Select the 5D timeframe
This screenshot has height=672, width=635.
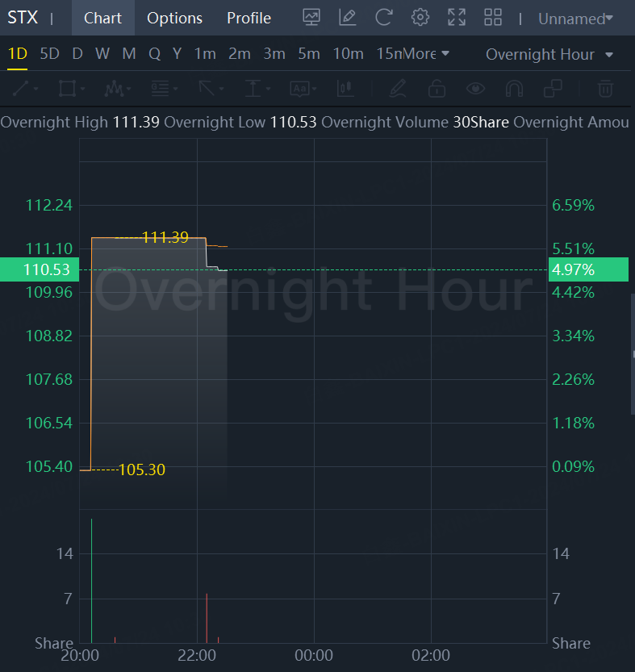pos(50,53)
